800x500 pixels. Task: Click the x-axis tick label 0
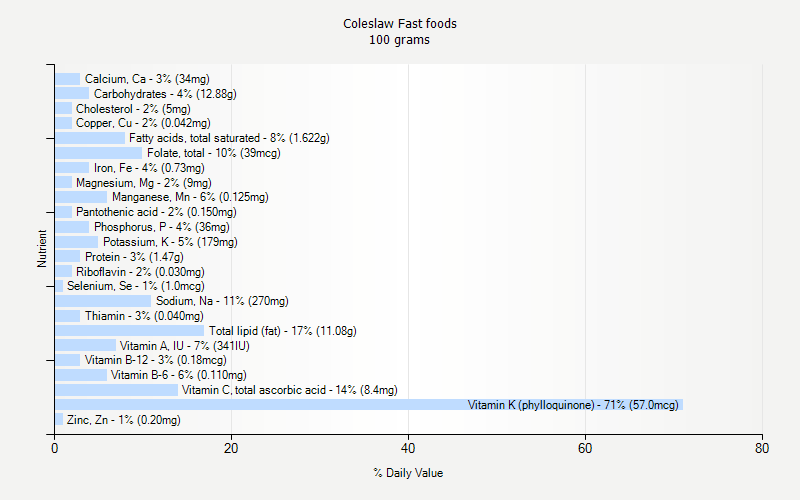(x=55, y=448)
